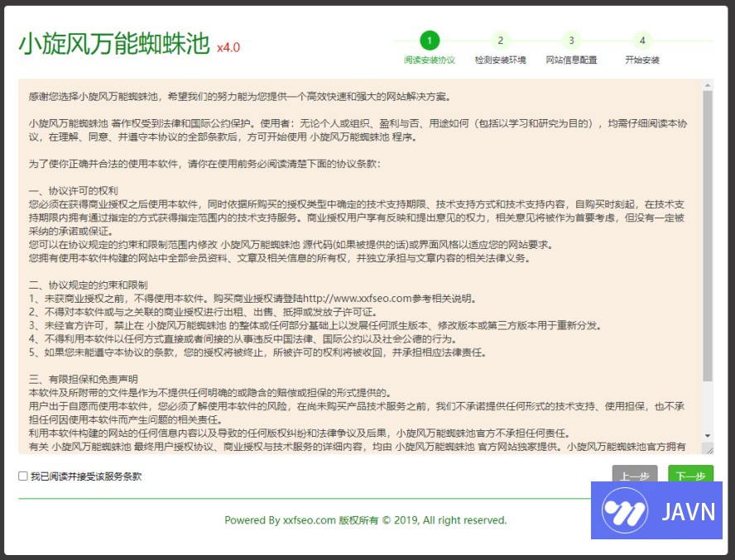Click the line starting 感谢您选择小旋风万能蜘蛛池
The image size is (735, 560).
pyautogui.click(x=240, y=97)
